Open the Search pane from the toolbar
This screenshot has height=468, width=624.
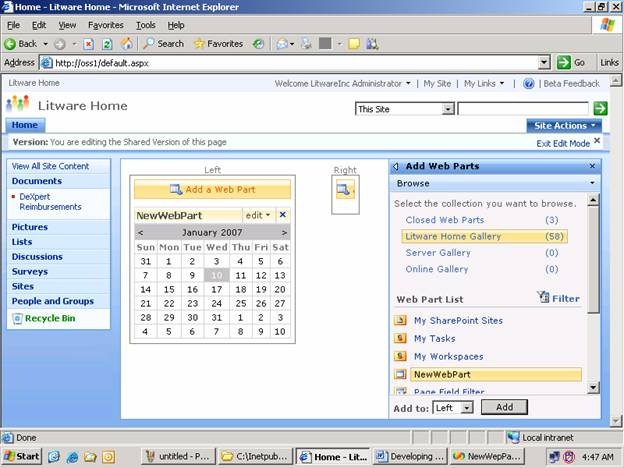(164, 44)
